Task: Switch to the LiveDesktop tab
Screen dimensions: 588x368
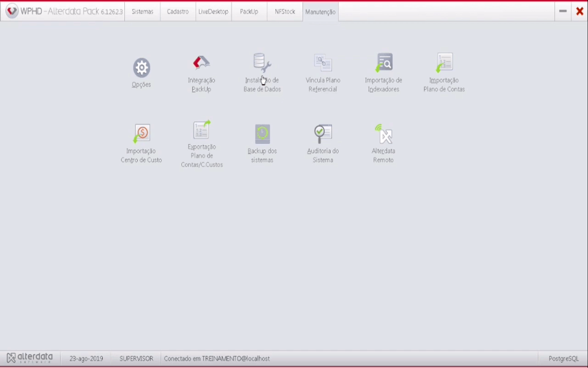Action: 213,12
